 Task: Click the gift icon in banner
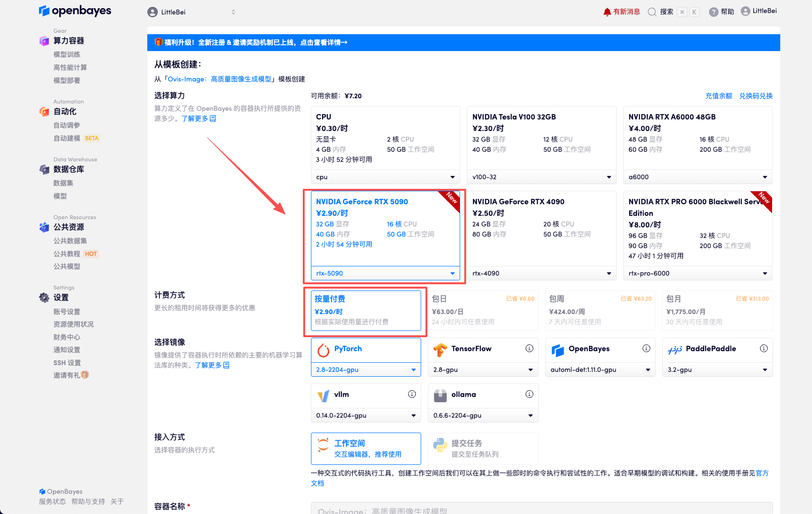point(158,42)
